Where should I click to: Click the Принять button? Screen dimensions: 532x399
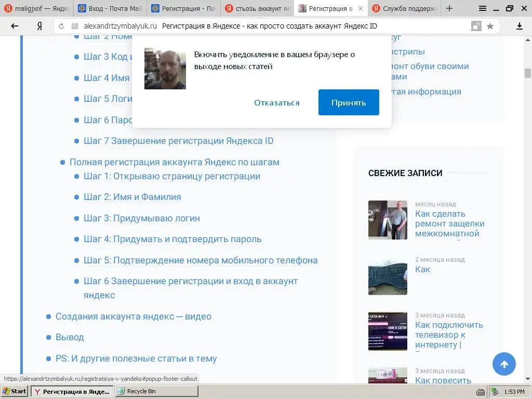coord(349,102)
